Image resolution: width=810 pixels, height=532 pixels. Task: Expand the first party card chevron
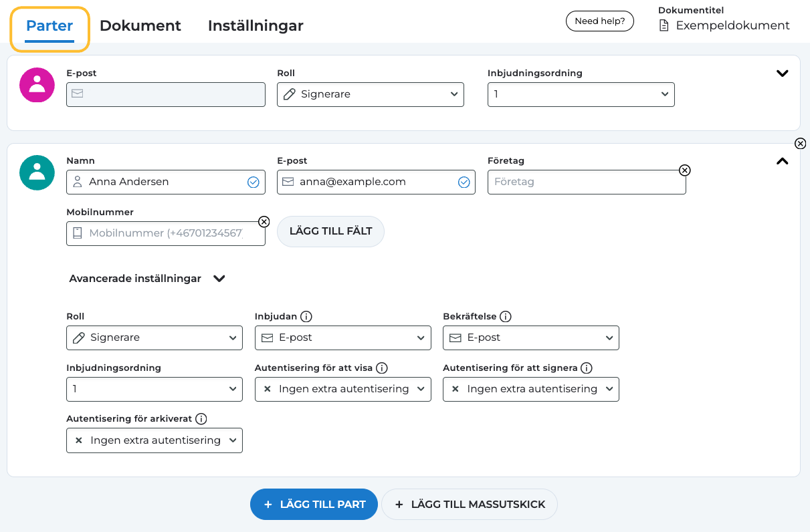[782, 74]
